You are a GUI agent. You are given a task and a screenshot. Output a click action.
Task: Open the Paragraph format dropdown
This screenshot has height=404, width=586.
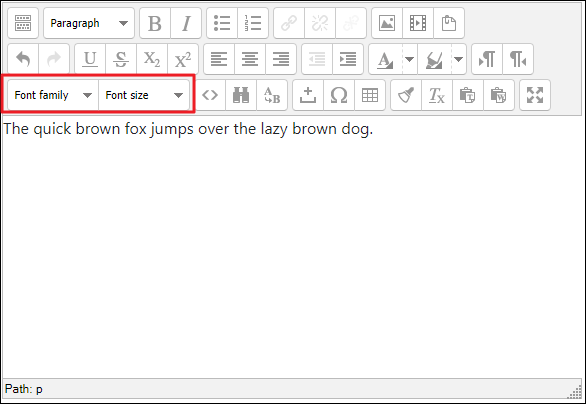pos(89,23)
